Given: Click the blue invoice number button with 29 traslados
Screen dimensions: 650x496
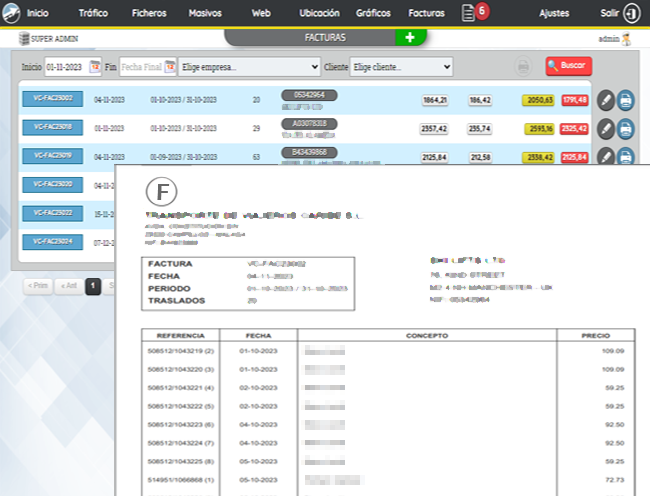Looking at the screenshot, I should [53, 127].
